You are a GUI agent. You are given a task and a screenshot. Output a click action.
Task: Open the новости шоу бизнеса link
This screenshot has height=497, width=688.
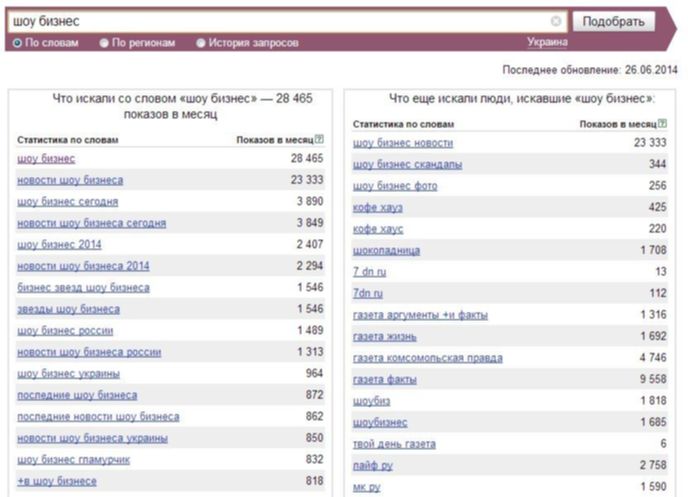(x=70, y=180)
